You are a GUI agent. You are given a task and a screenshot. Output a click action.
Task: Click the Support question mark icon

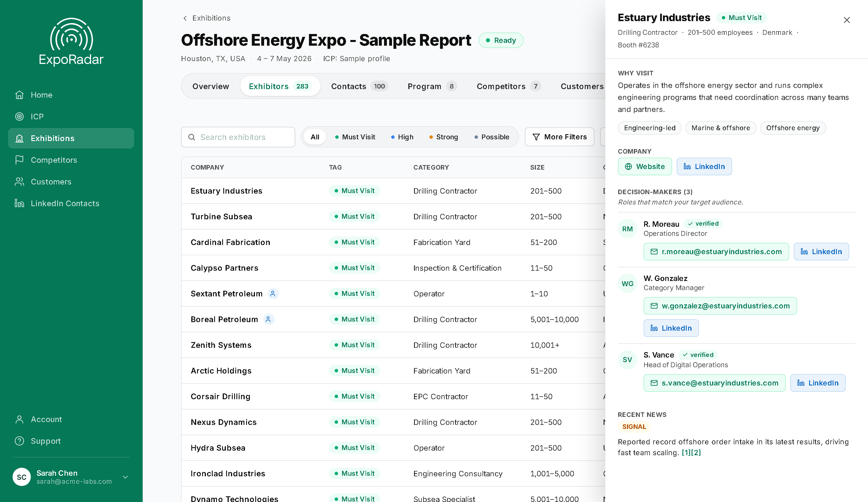coord(19,441)
